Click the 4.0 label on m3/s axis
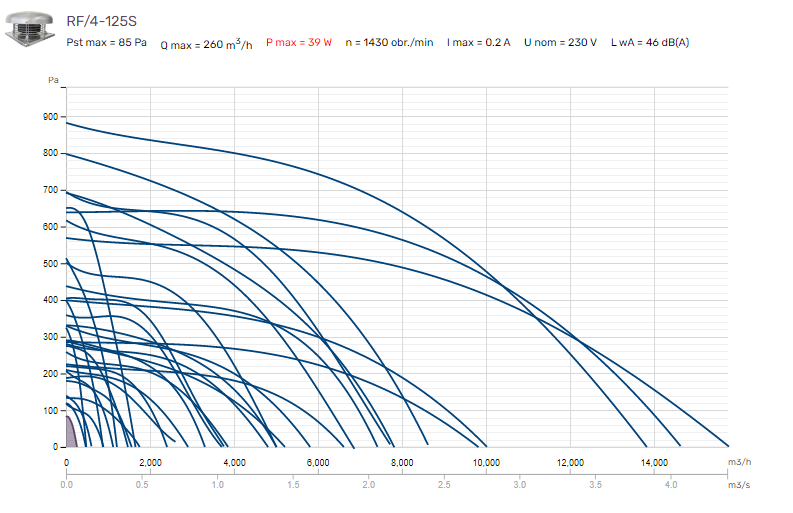Image resolution: width=793 pixels, height=513 pixels. [671, 485]
